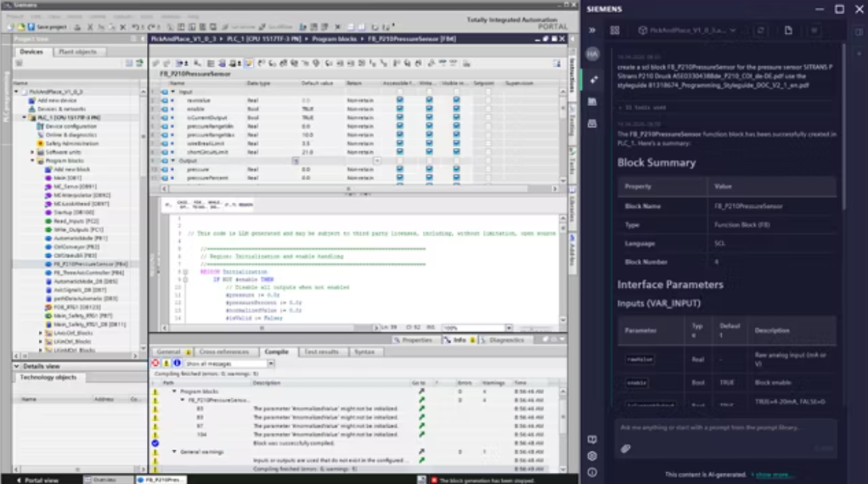The height and width of the screenshot is (484, 868).
Task: Click Go to arrow for General warnings row
Action: click(x=421, y=452)
